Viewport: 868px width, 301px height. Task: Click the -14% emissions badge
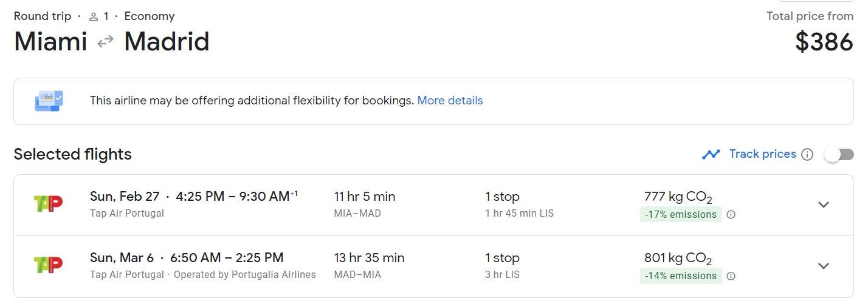click(681, 276)
